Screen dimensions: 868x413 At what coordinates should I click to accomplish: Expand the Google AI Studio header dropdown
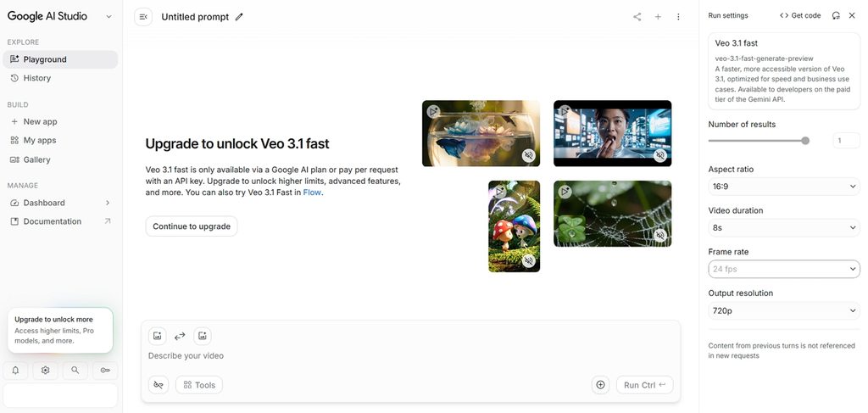tap(108, 17)
